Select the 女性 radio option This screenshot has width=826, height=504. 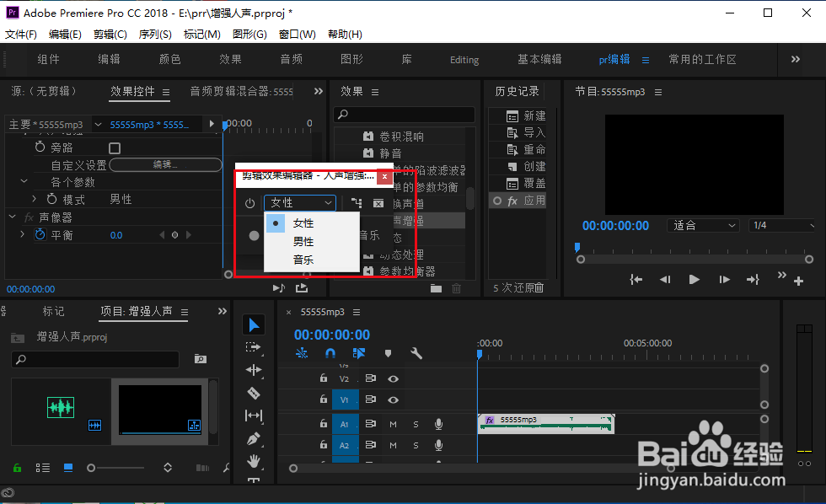click(x=276, y=223)
